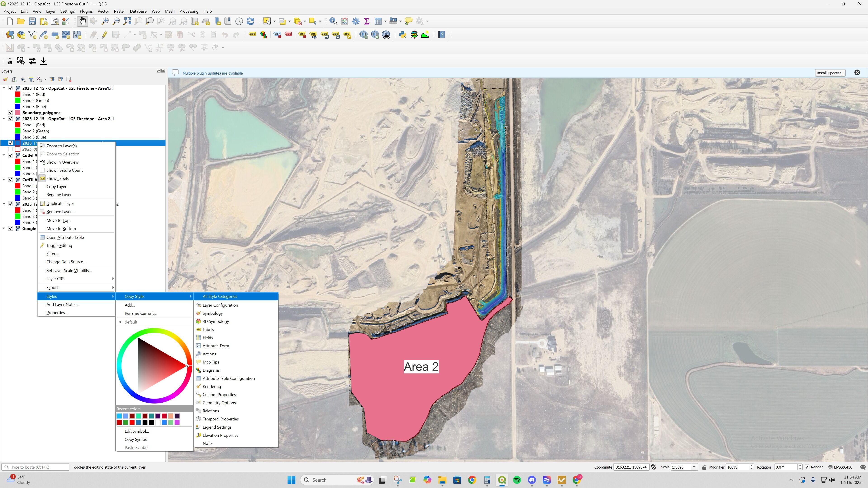Open the Attribute Table toolbar dropdown arrow

(385, 21)
